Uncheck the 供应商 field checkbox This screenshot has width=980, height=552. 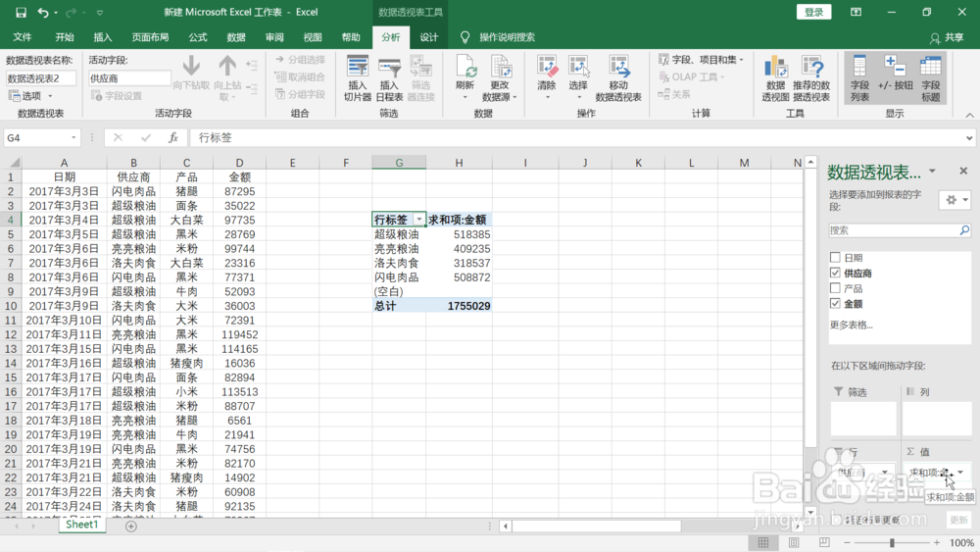point(835,273)
